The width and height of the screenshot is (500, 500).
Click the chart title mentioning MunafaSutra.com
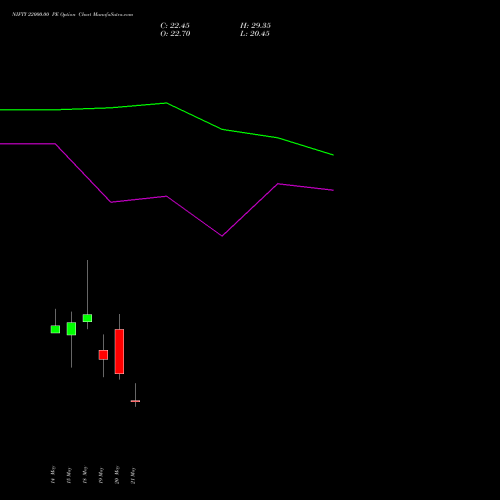(x=72, y=14)
